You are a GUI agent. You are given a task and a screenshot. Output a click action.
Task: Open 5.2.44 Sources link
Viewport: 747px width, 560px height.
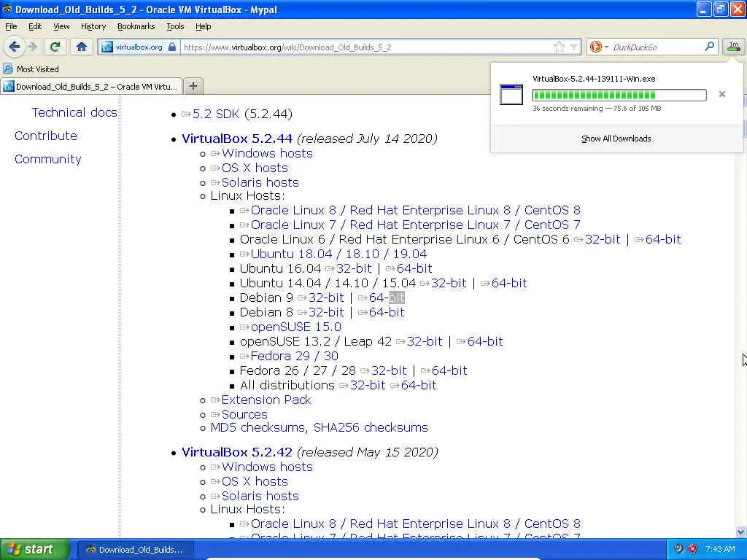coord(244,414)
